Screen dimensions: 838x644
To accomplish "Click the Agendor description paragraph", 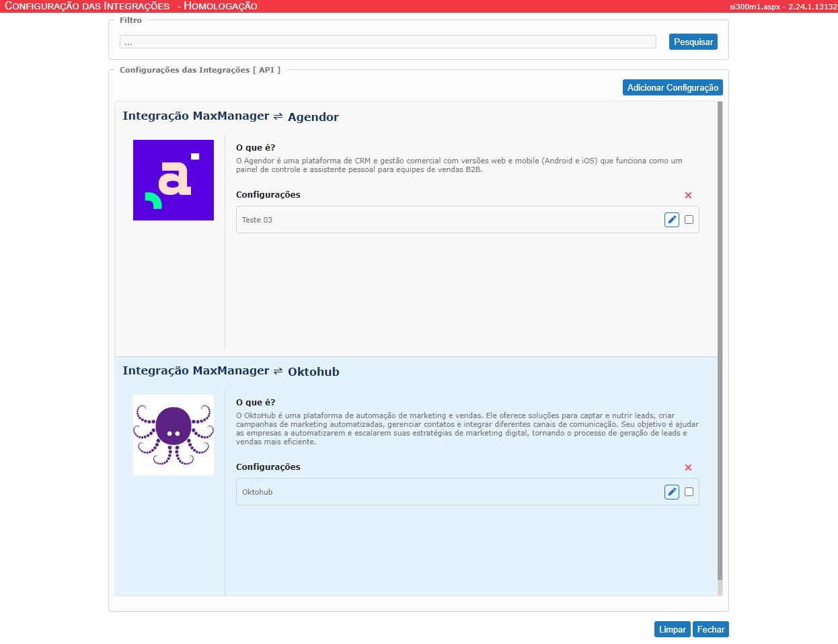I will point(459,165).
